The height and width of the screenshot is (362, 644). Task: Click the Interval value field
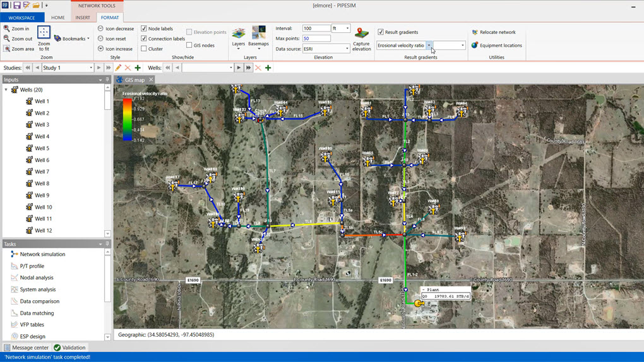pyautogui.click(x=316, y=28)
